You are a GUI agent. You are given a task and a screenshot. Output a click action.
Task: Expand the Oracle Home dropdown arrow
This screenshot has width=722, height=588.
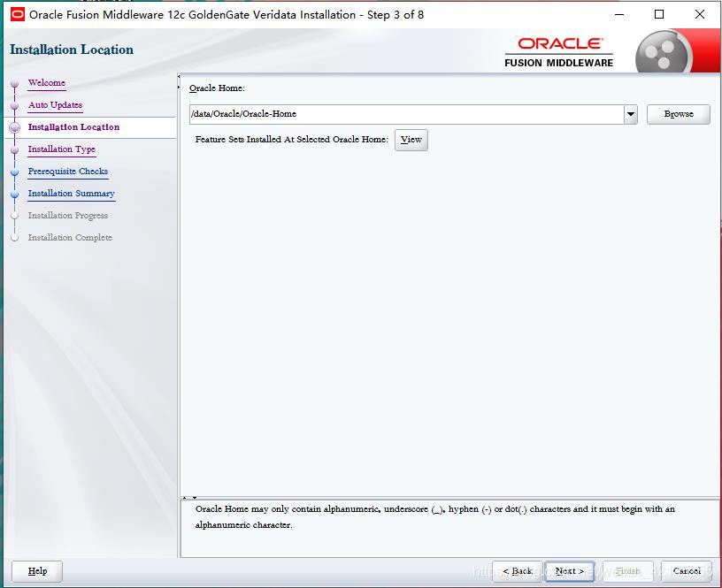point(631,114)
